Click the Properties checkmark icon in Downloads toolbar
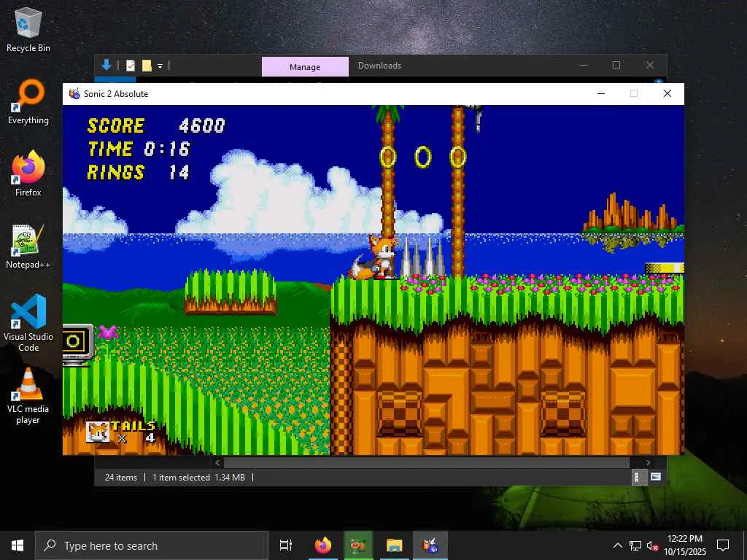 tap(131, 66)
